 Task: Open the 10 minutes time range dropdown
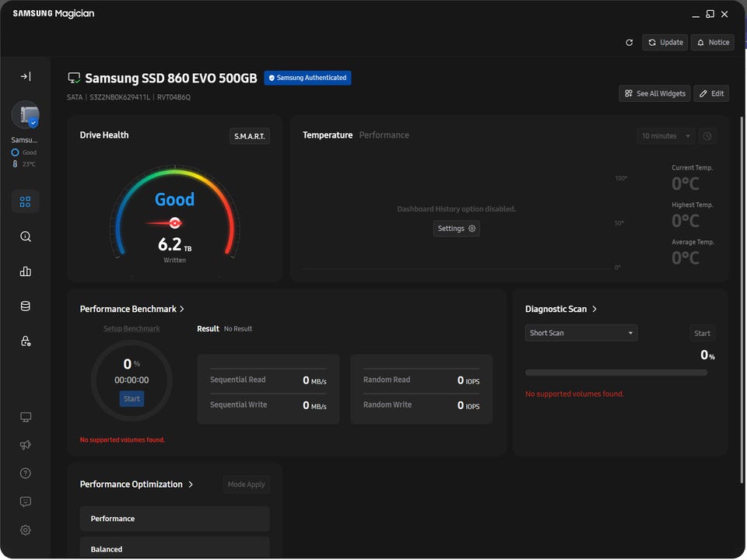tap(665, 136)
